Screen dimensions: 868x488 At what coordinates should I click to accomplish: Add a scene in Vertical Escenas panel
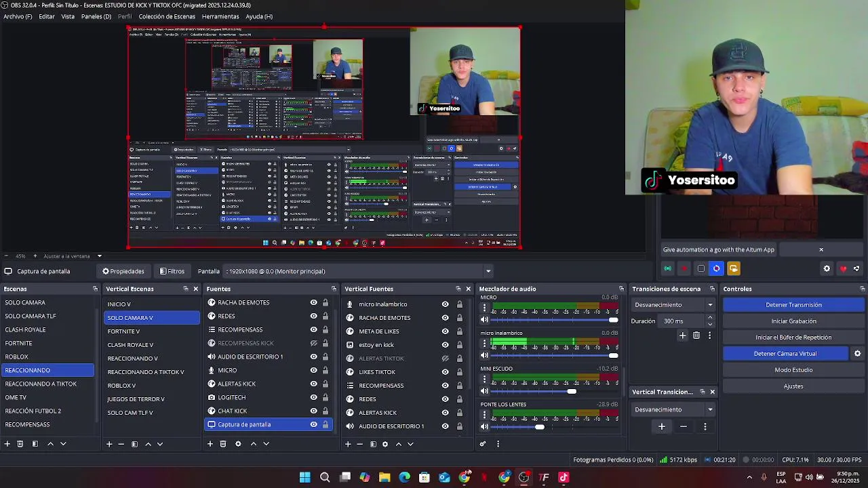point(109,444)
